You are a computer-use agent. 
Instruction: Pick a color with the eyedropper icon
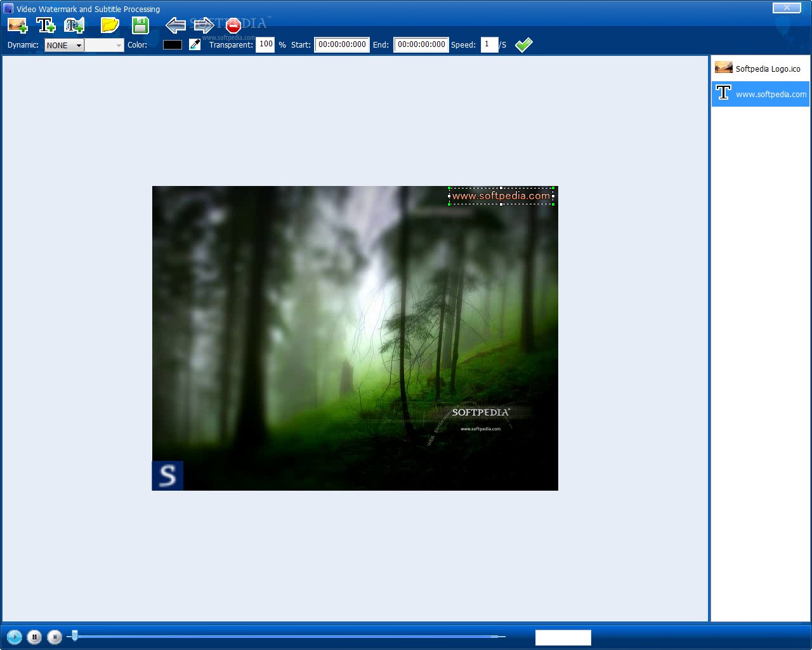[195, 44]
